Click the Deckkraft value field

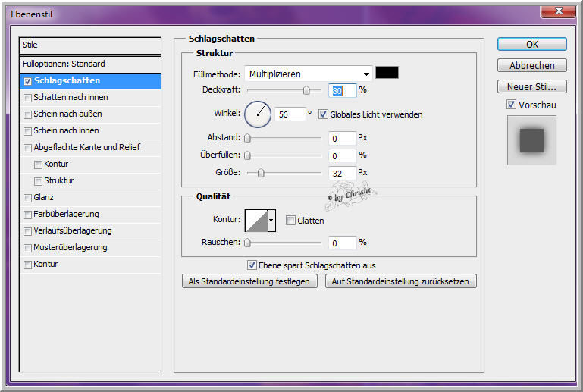343,90
